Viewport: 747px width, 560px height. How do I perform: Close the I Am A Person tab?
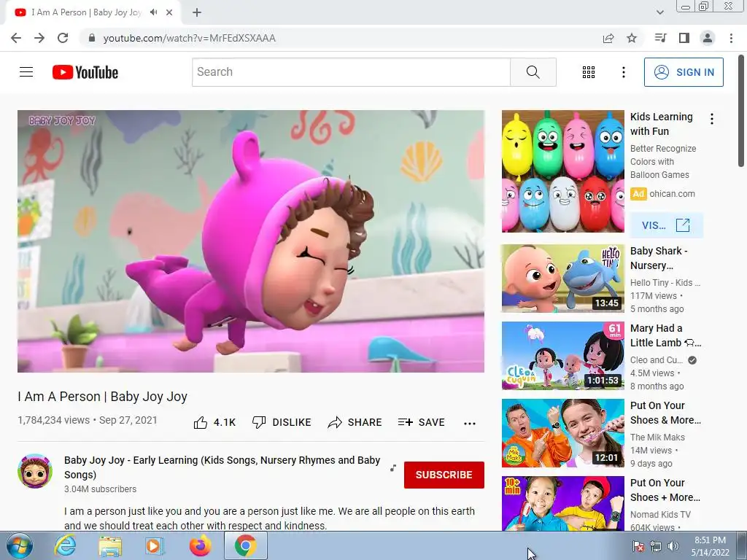[x=169, y=13]
